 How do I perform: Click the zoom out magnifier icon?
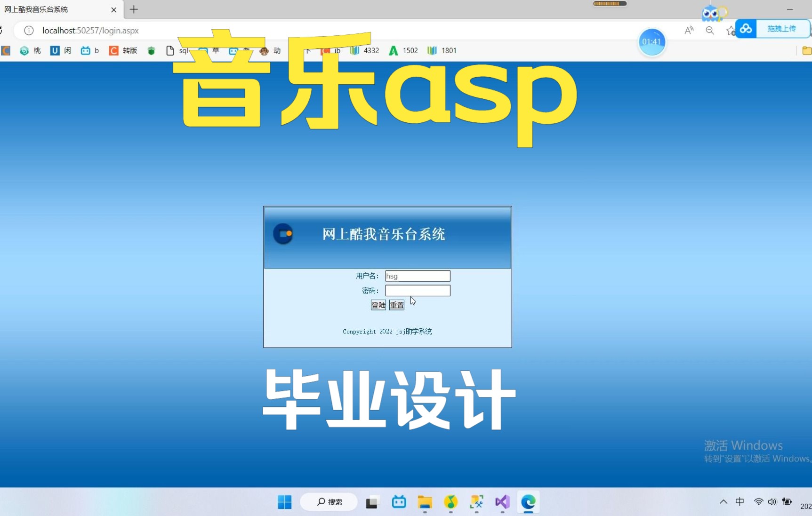(x=710, y=31)
